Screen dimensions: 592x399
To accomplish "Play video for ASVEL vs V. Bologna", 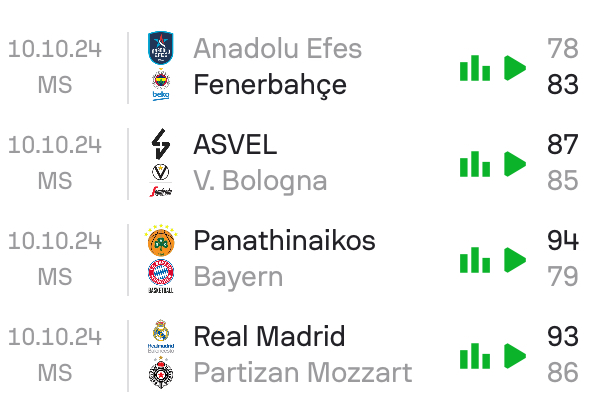I will (x=515, y=164).
